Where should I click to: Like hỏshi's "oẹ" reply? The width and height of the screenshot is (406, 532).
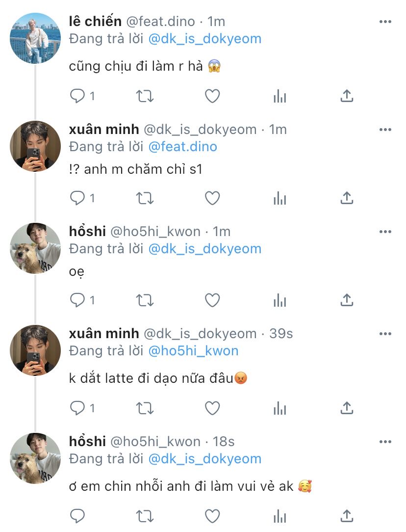click(212, 299)
